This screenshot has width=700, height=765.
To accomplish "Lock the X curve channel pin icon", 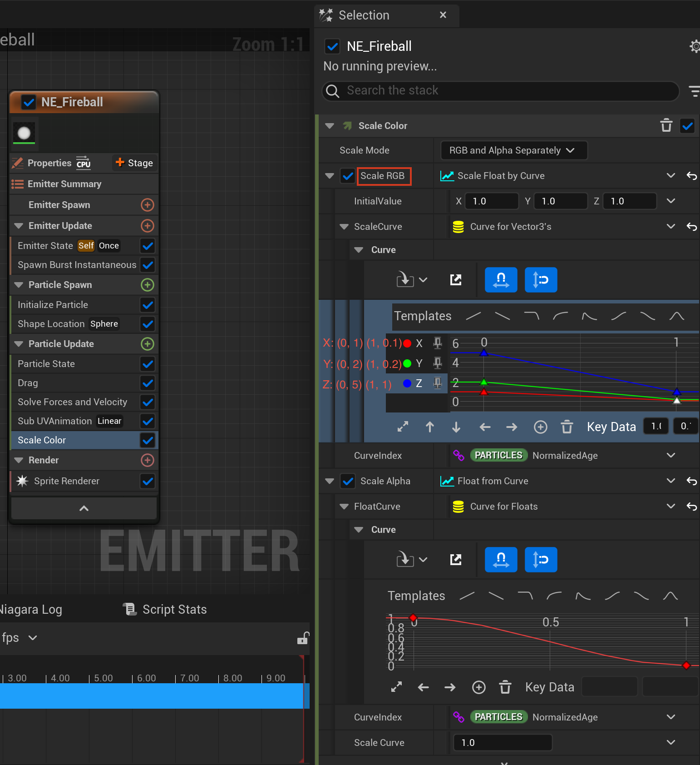I will tap(437, 343).
